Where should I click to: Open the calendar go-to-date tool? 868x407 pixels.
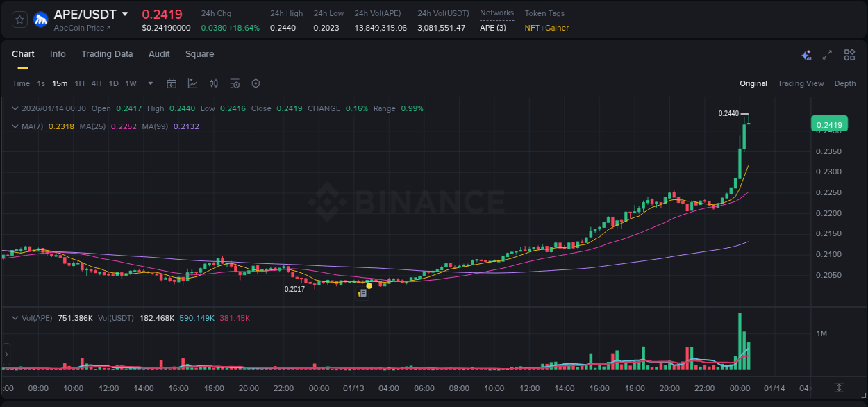tap(172, 83)
